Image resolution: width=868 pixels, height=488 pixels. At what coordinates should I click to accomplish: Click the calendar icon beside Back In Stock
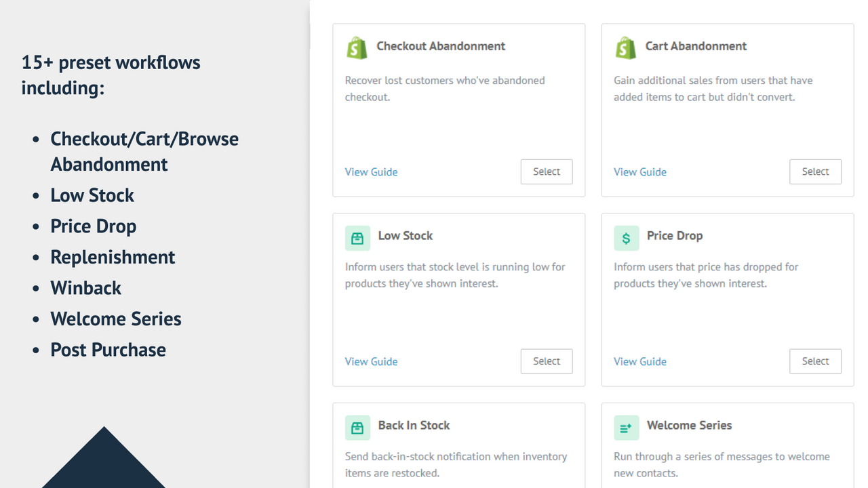pyautogui.click(x=357, y=428)
